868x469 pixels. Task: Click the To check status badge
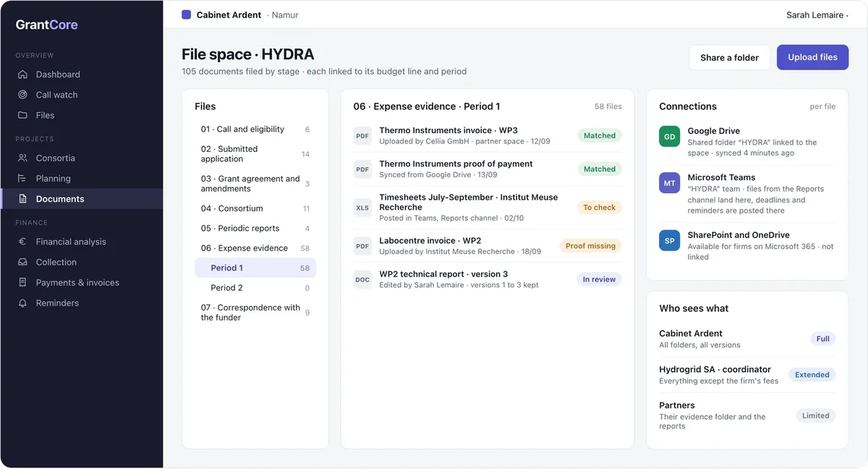point(600,208)
